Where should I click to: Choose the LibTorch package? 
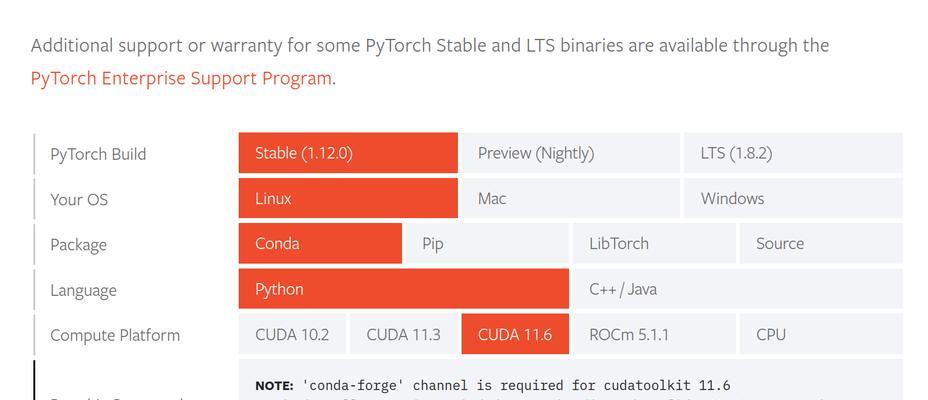[x=654, y=243]
